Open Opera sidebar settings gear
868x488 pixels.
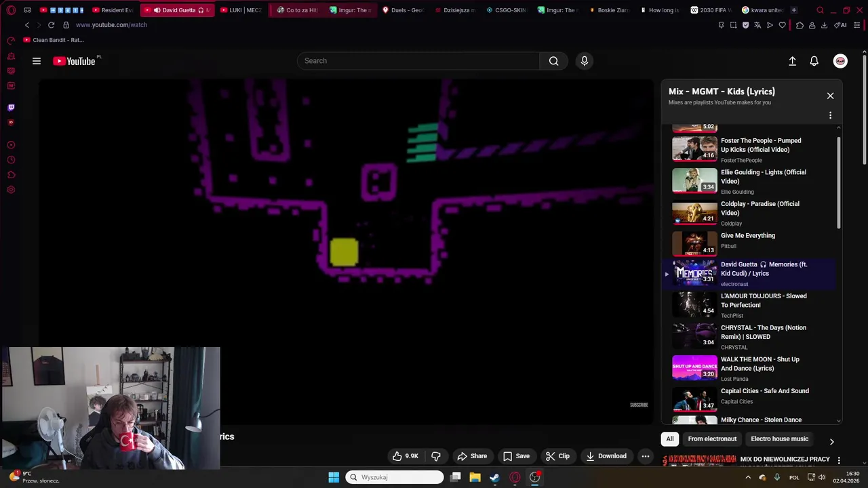(x=11, y=190)
